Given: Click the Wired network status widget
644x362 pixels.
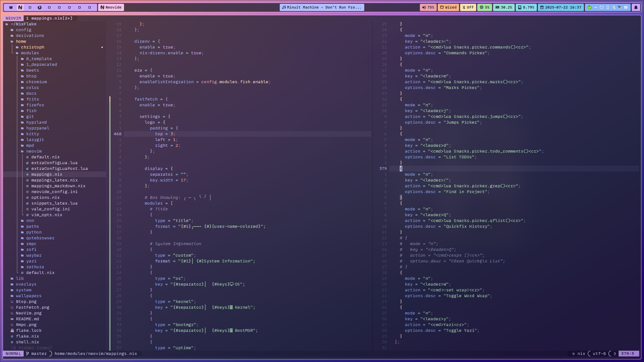Looking at the screenshot, I should pos(448,7).
